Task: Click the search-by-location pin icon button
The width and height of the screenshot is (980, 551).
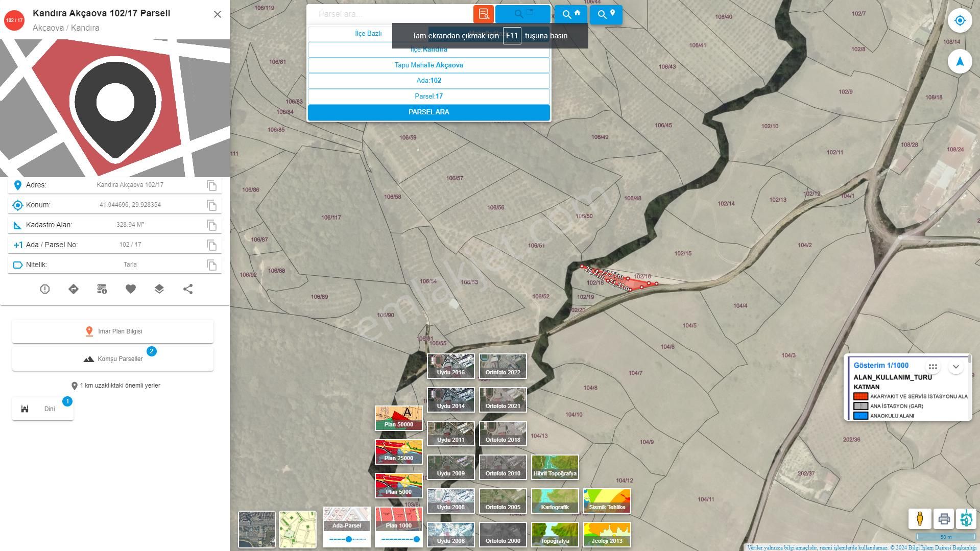Action: click(x=606, y=14)
